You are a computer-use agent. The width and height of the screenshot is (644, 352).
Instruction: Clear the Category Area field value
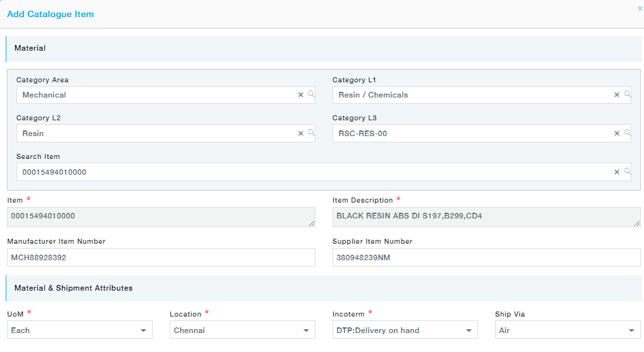(x=301, y=95)
